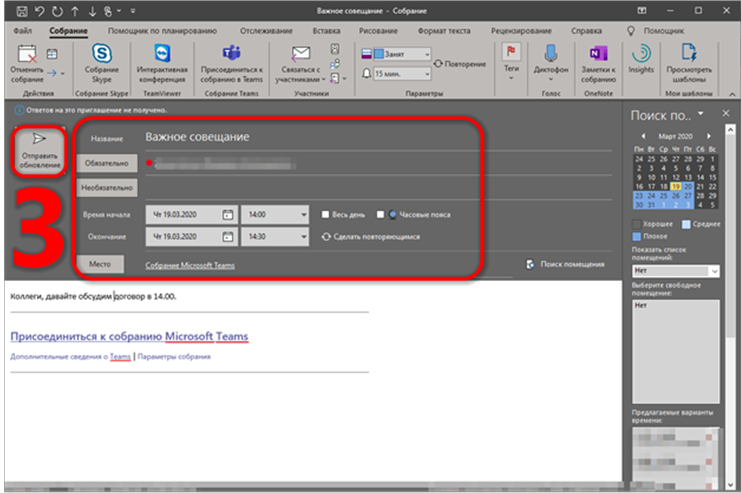Click Join Teams meeting (Присоединиться к собранию в Teams)
This screenshot has height=493, width=741.
coord(232,64)
